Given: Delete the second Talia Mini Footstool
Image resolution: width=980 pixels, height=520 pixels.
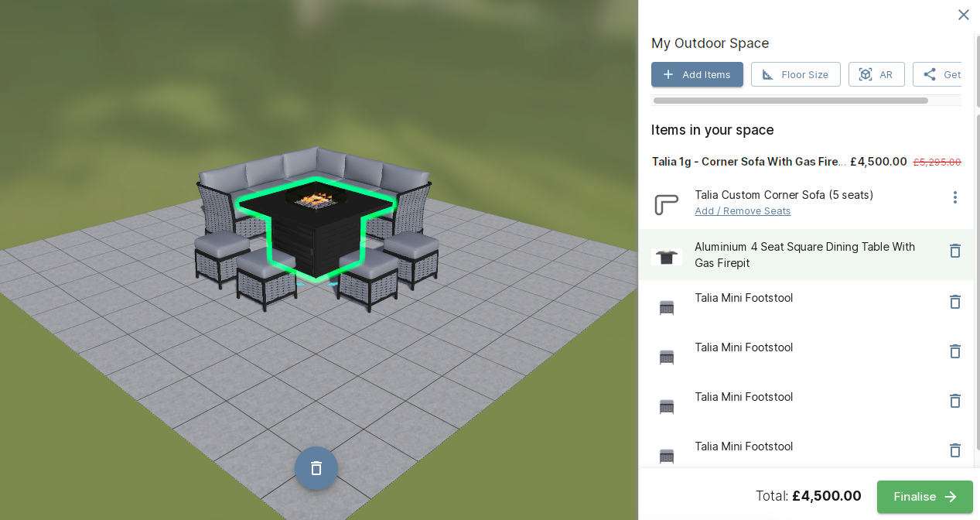Looking at the screenshot, I should pyautogui.click(x=954, y=351).
